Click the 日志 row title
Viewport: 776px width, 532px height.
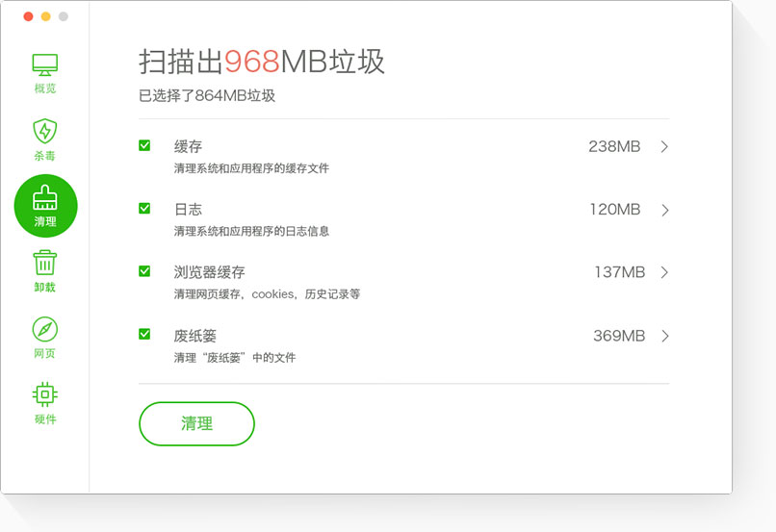188,209
